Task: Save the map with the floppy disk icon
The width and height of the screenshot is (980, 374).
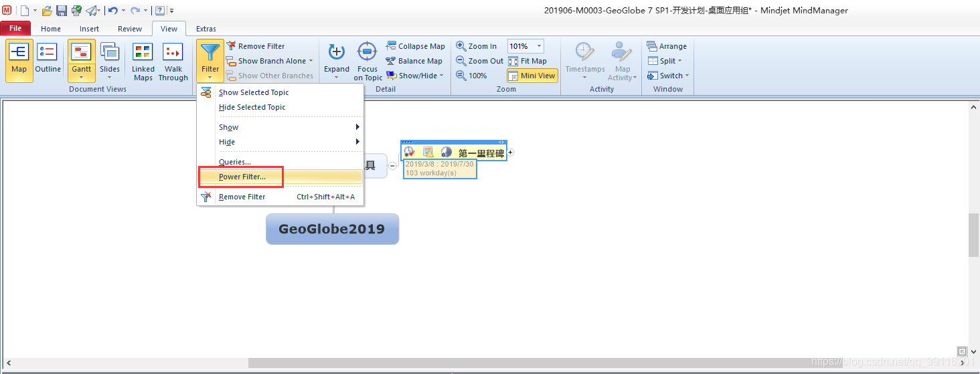Action: 62,11
